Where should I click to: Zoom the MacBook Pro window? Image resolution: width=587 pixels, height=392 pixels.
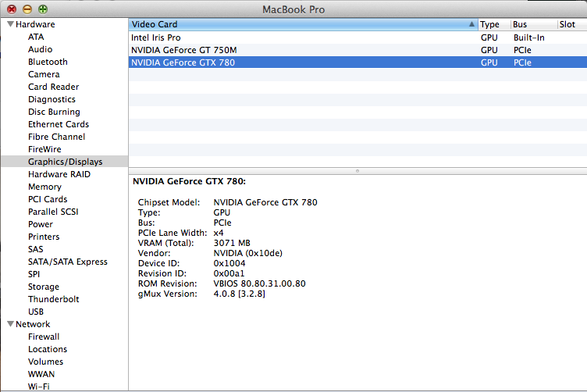click(x=43, y=9)
